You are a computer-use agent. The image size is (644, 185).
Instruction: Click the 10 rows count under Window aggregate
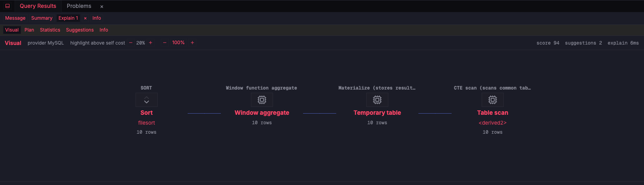262,123
